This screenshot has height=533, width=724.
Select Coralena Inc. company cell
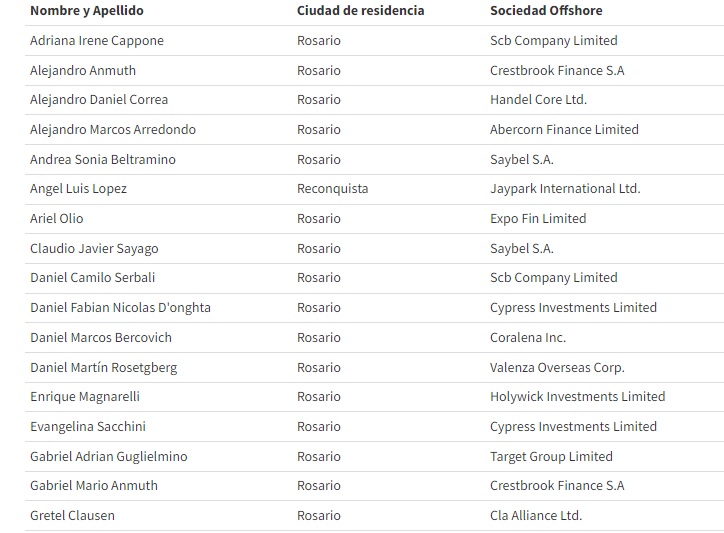[x=528, y=338]
